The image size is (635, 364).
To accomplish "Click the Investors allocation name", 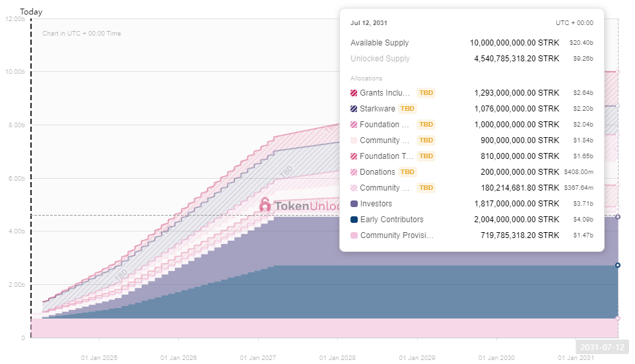I will pyautogui.click(x=376, y=204).
